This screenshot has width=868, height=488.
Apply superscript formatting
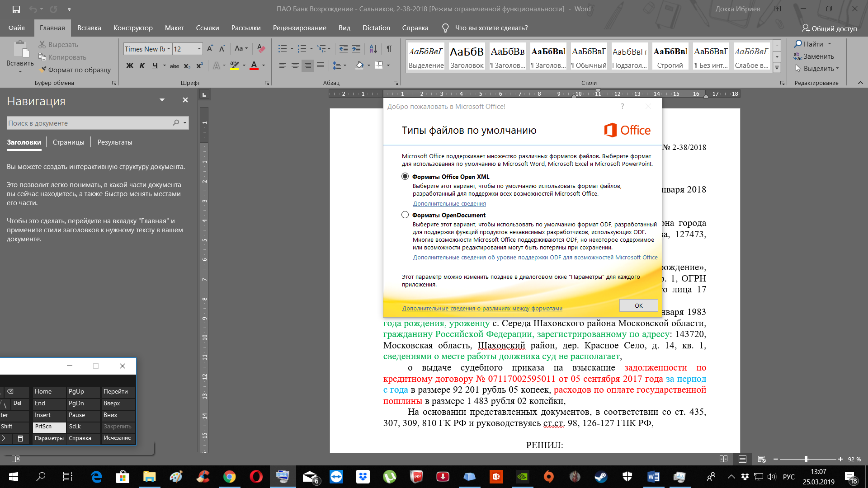coord(199,66)
